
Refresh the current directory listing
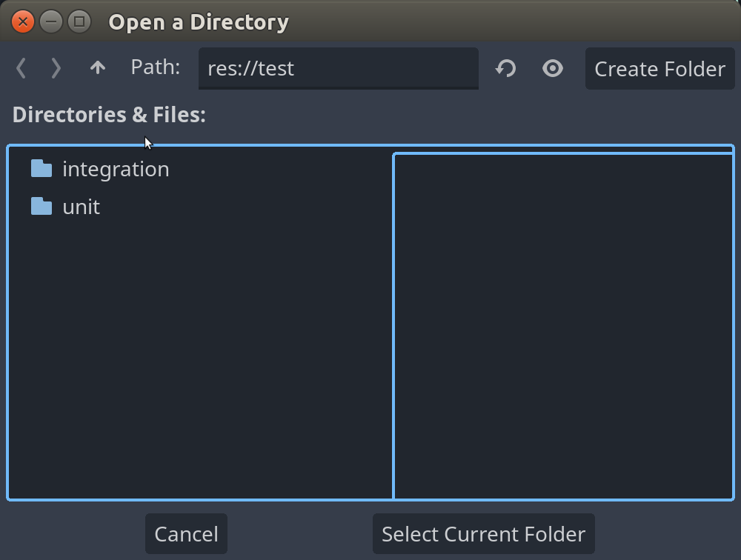[505, 68]
